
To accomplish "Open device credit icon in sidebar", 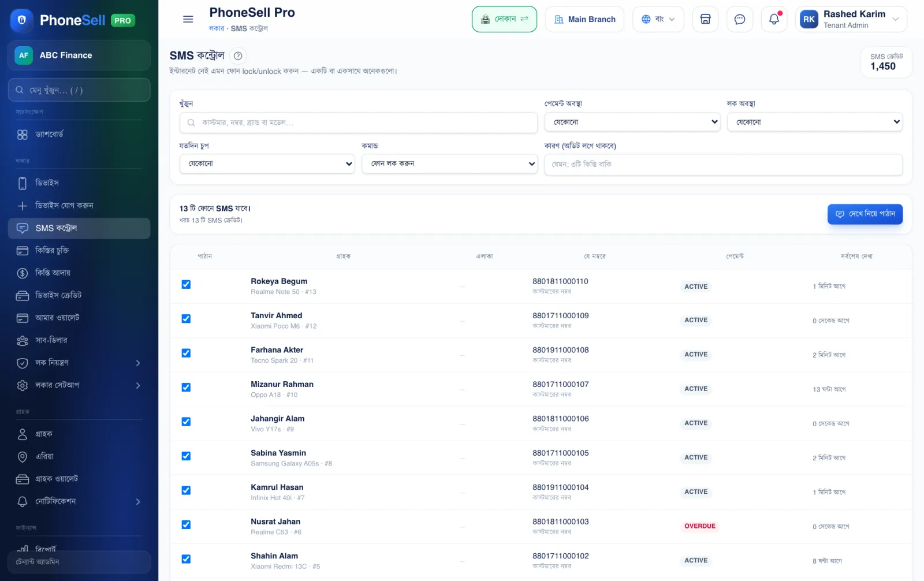I will (x=23, y=296).
